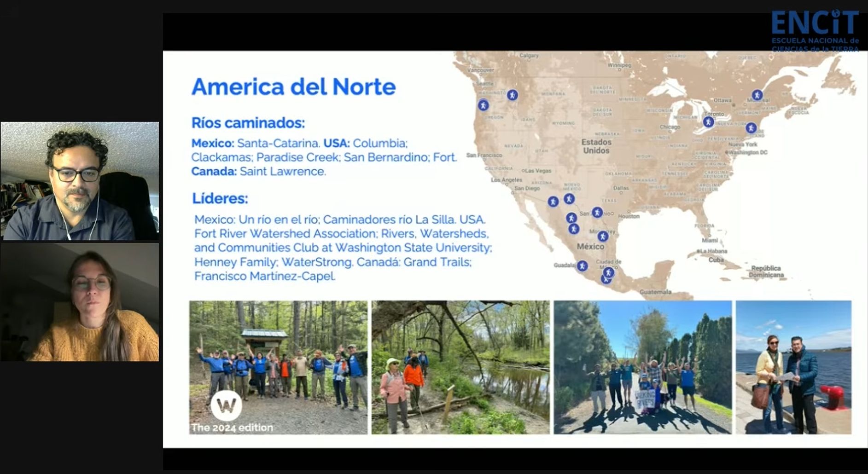This screenshot has width=868, height=474.
Task: Click the bold "USA:" label in rivers list
Action: click(337, 143)
